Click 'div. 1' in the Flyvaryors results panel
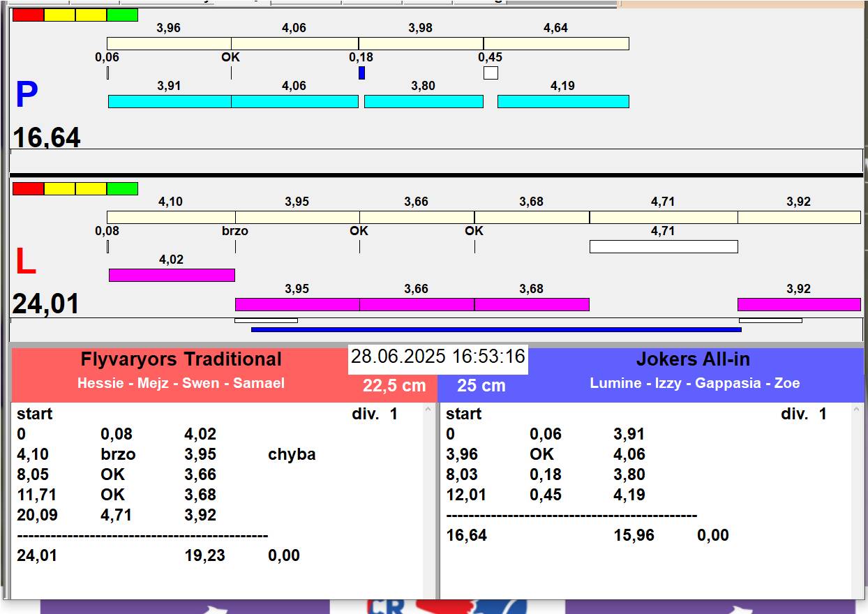The height and width of the screenshot is (614, 868). pos(375,414)
